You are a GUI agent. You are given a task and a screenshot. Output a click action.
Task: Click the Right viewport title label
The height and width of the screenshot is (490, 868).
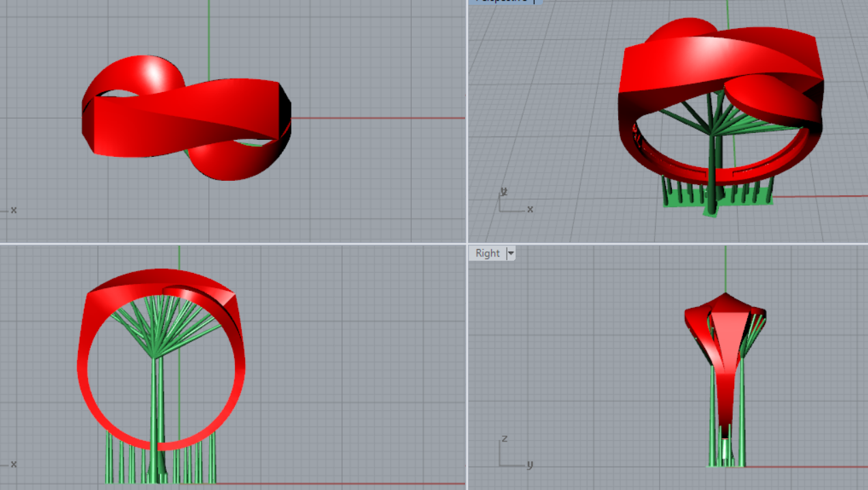[487, 253]
